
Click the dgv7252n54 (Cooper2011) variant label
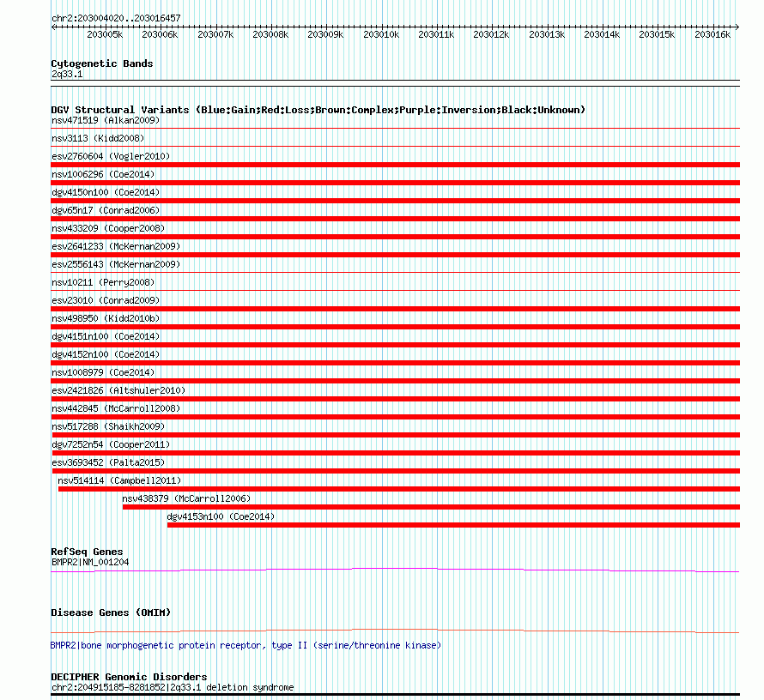[111, 444]
